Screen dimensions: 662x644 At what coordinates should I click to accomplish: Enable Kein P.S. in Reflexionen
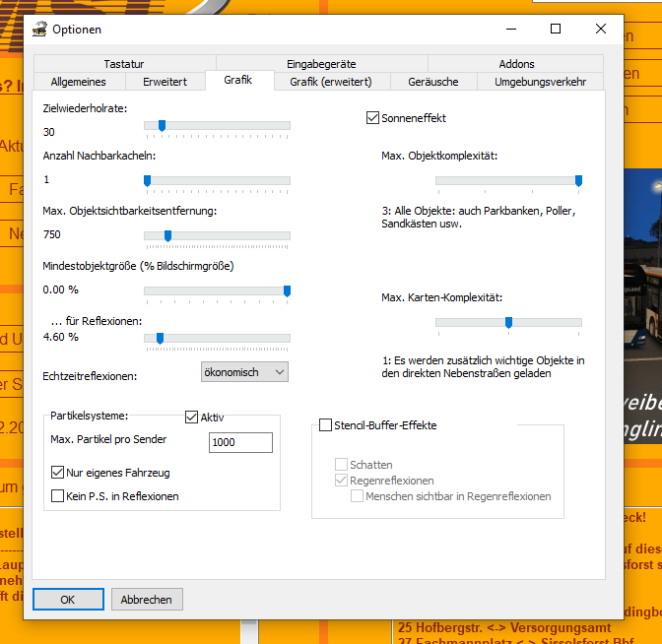point(57,496)
